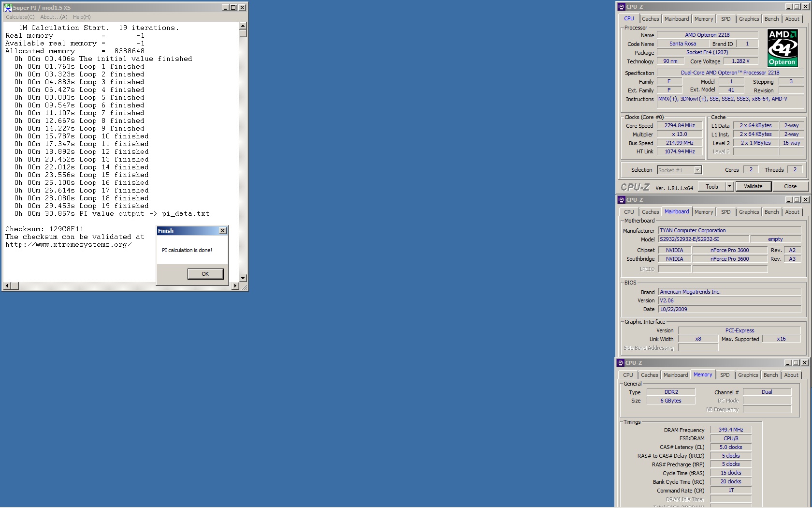Click Super PI horizontal scrollbar right arrow

[x=235, y=286]
